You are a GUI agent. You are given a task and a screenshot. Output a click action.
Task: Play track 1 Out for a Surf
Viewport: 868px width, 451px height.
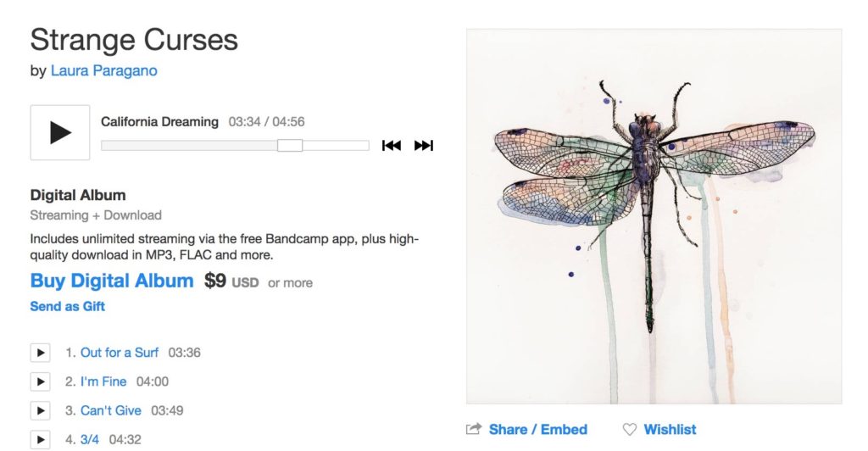41,353
